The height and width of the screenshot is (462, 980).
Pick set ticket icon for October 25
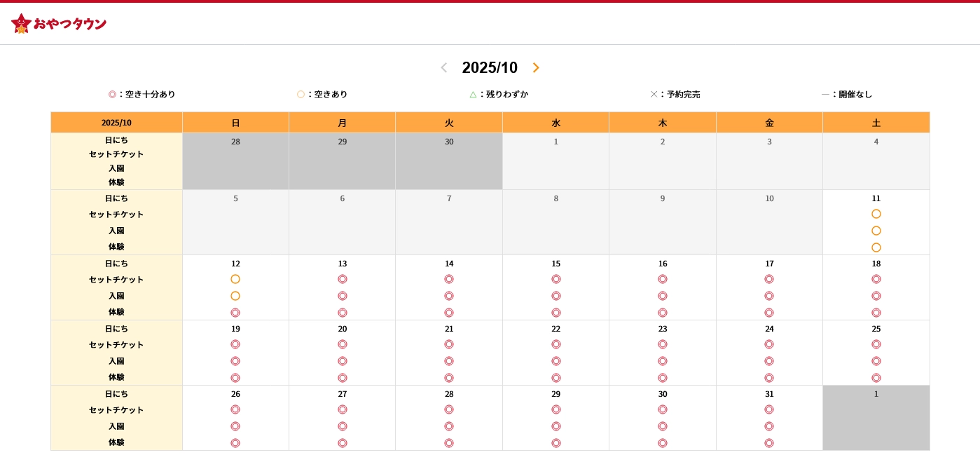[876, 344]
